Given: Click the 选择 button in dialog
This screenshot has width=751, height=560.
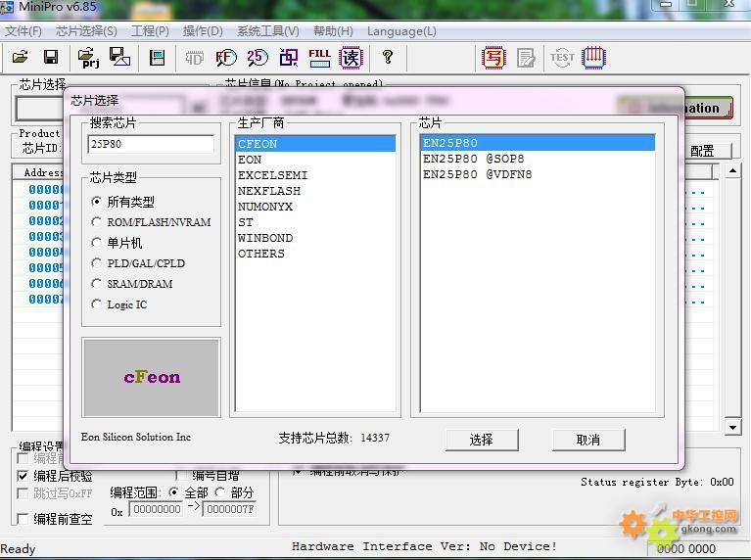Looking at the screenshot, I should click(x=482, y=440).
